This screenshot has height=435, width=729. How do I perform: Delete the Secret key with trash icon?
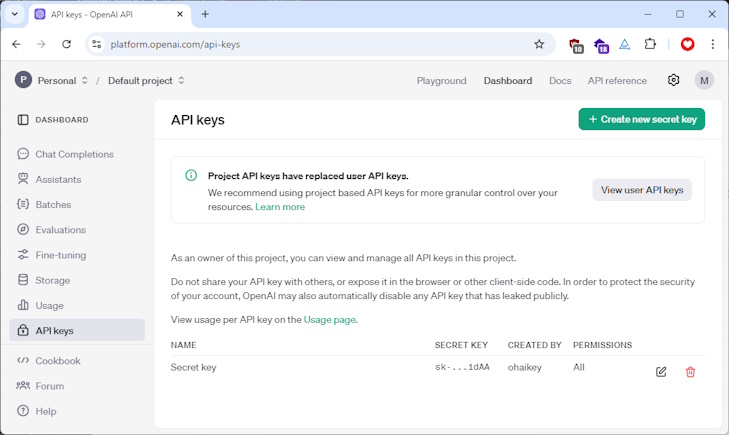click(690, 372)
